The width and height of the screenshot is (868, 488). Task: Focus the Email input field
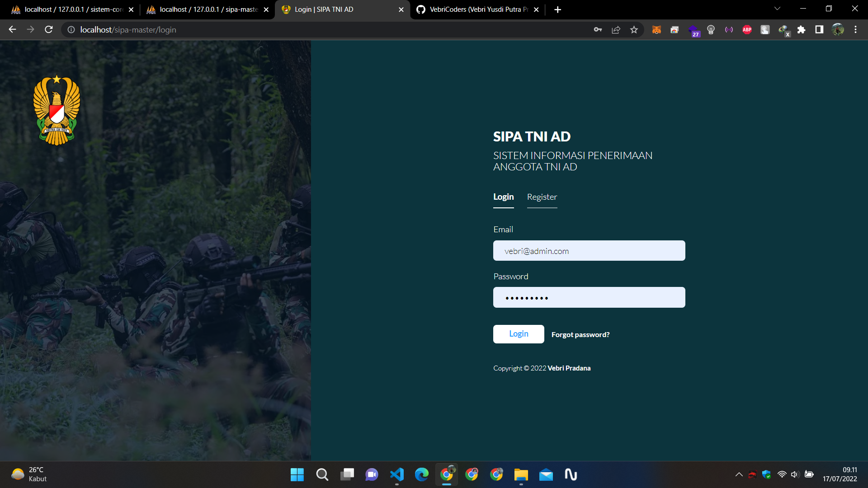[589, 251]
